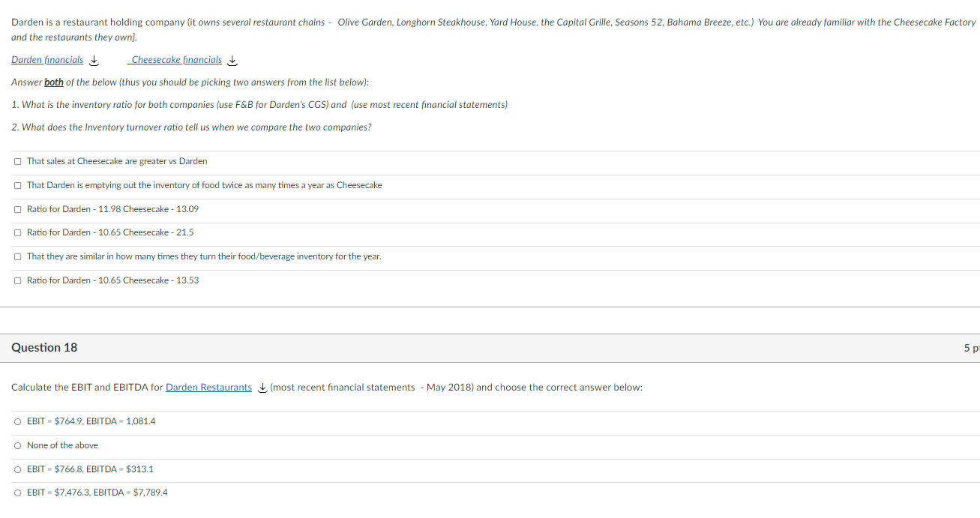Check 'Ratio for Darden - 10.65 Cheesecake - 13.53'
The height and width of the screenshot is (518, 980).
[16, 280]
